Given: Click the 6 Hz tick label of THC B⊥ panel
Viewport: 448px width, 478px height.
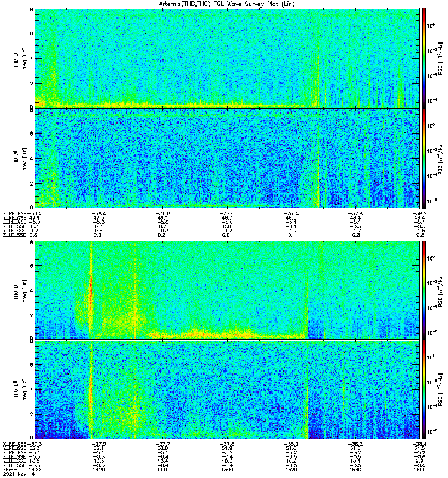Looking at the screenshot, I should click(x=32, y=265).
